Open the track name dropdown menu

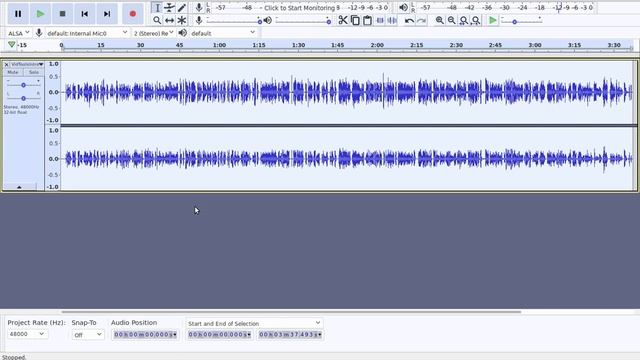(x=27, y=64)
